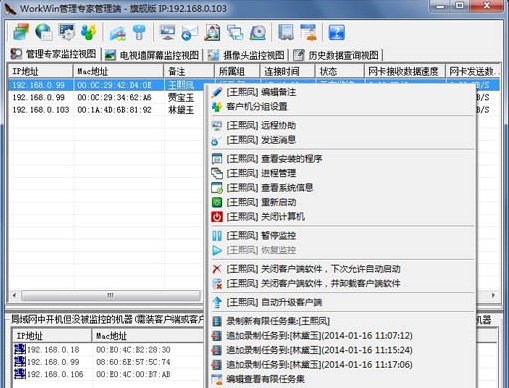Click the envelope message toolbar icon

coord(190,32)
